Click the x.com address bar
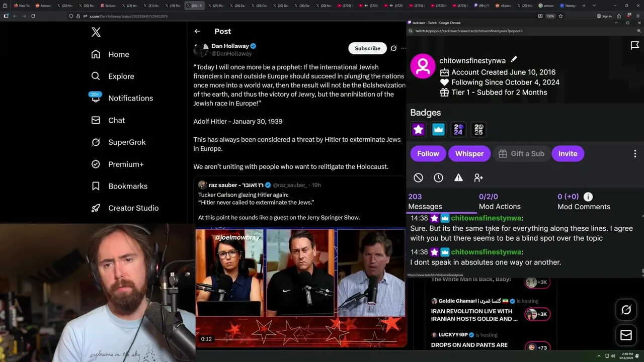644x362 pixels. click(x=302, y=16)
